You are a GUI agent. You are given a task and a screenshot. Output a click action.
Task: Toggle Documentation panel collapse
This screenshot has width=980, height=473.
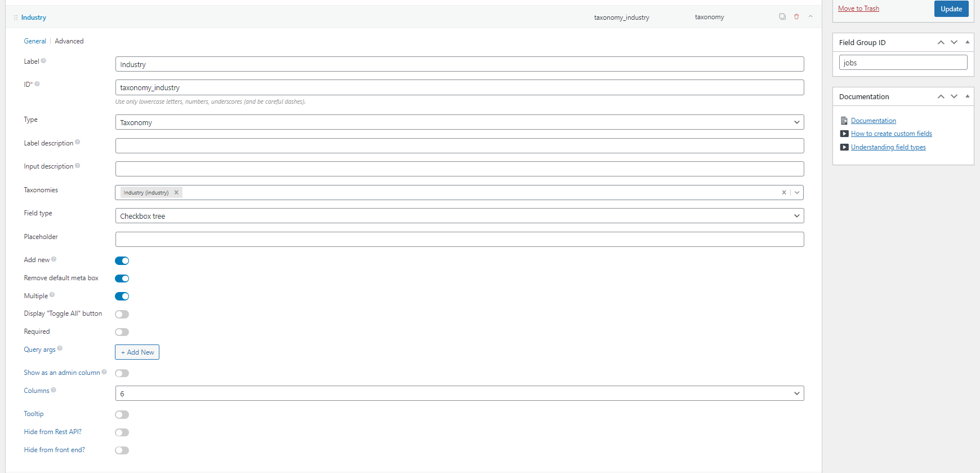pos(968,96)
